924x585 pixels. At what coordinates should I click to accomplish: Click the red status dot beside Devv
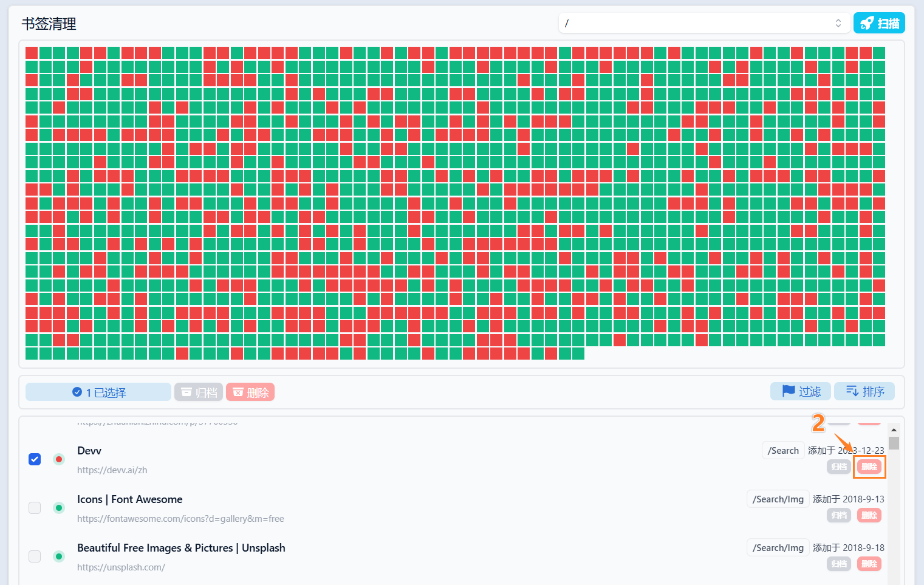(59, 459)
